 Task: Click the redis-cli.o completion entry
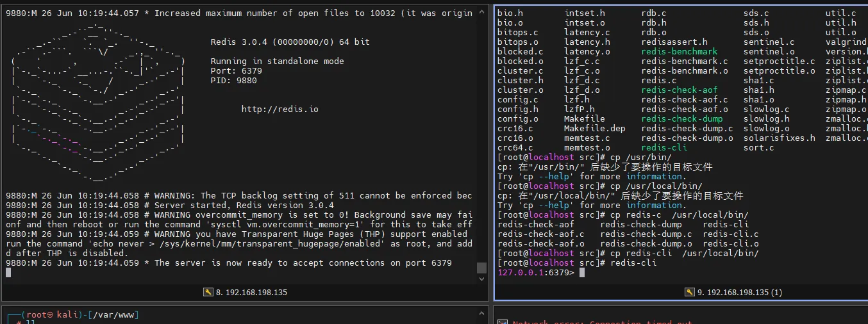coord(731,244)
